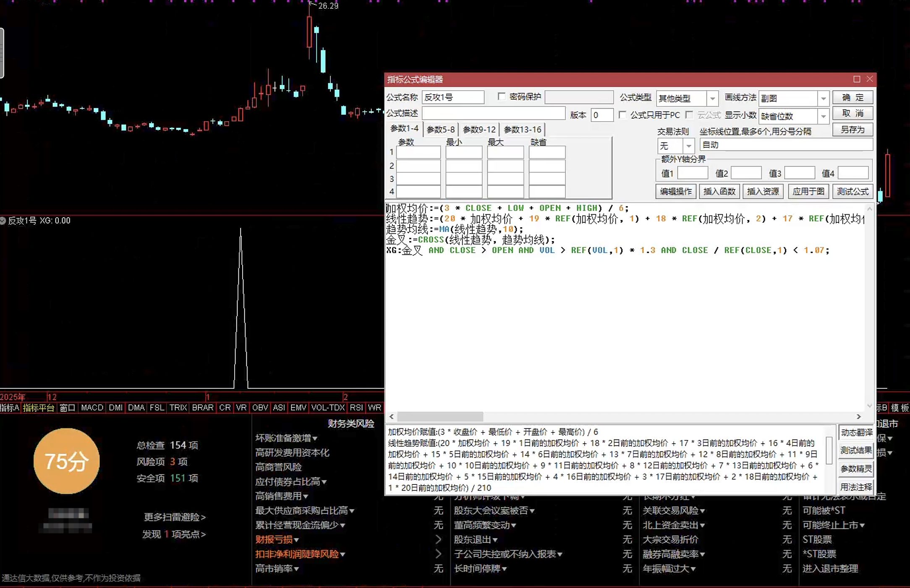This screenshot has height=588, width=910.
Task: Click parameter row 1 name field
Action: (x=418, y=152)
